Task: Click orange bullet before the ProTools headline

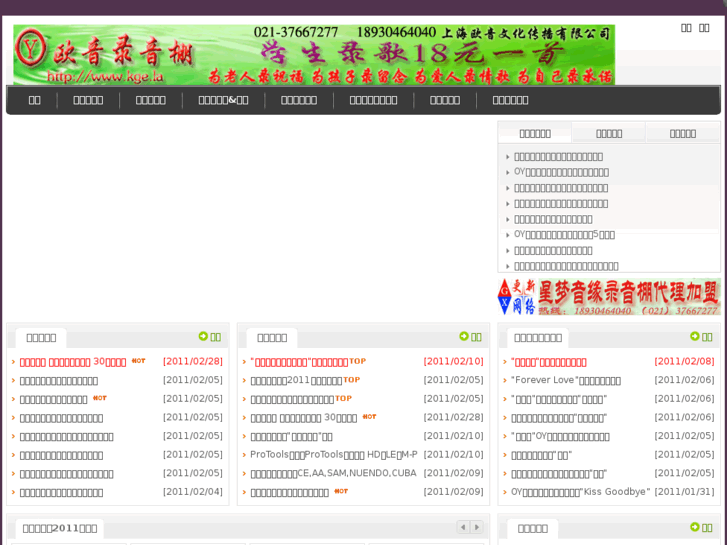Action: [244, 455]
